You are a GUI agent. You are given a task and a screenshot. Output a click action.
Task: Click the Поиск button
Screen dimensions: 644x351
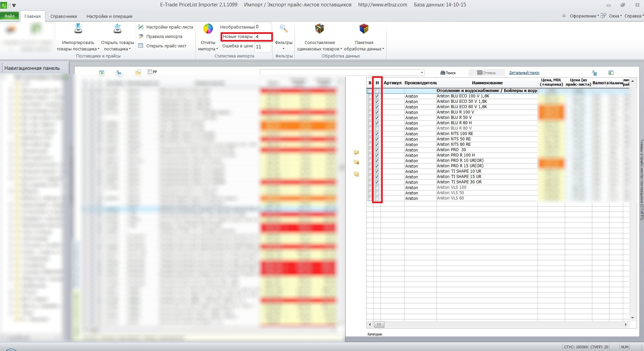point(448,73)
